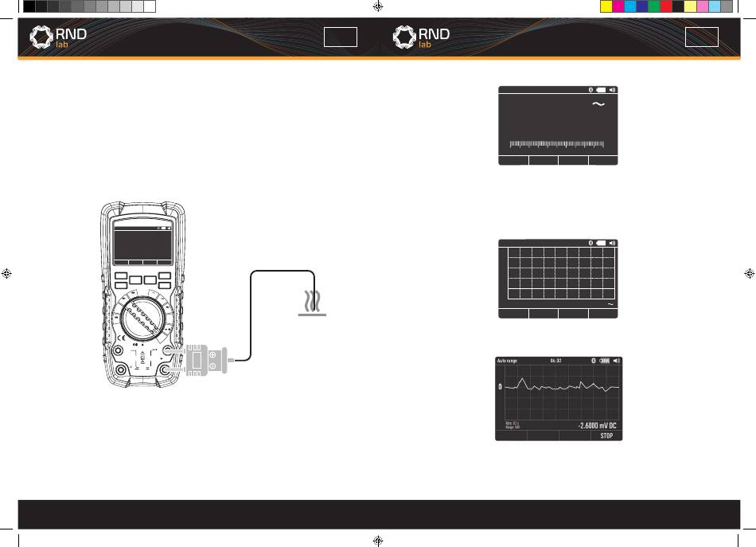This screenshot has height=547, width=756.
Task: Click the "06:32" time on the graph display
Action: click(556, 361)
